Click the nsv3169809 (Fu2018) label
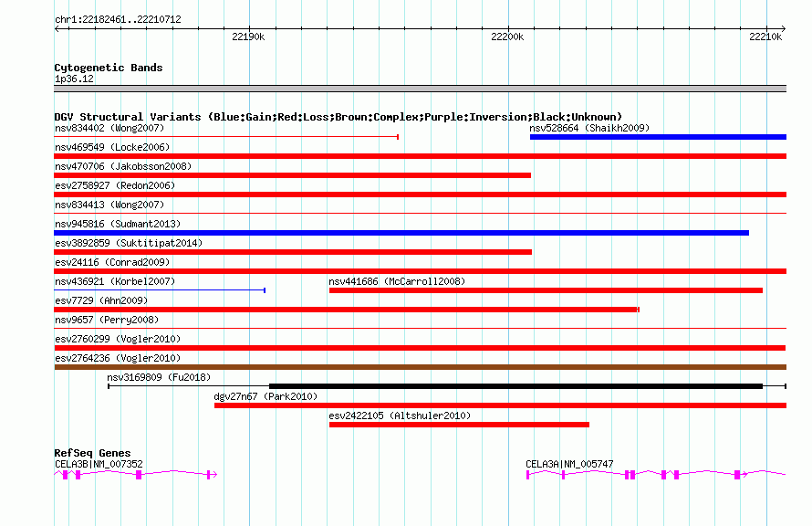812x526 pixels. [x=159, y=377]
